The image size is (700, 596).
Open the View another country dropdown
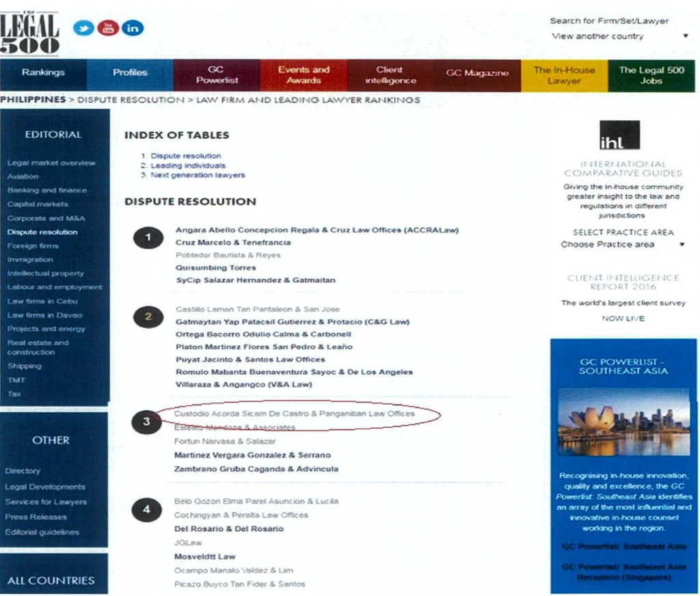[x=619, y=36]
